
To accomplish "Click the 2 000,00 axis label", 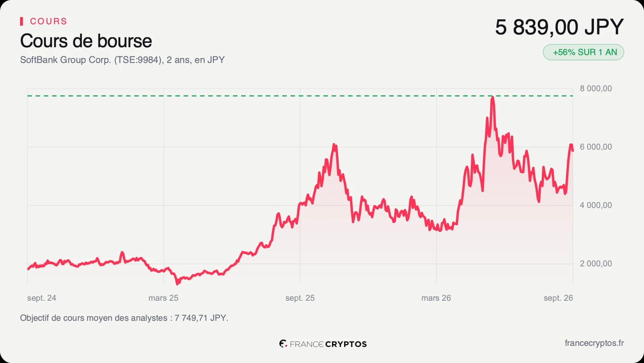I will (x=596, y=264).
